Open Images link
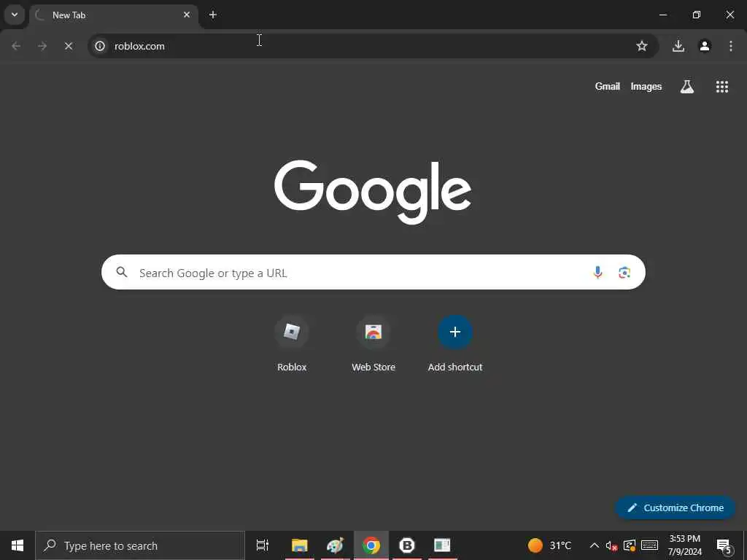This screenshot has height=560, width=747. pyautogui.click(x=646, y=86)
